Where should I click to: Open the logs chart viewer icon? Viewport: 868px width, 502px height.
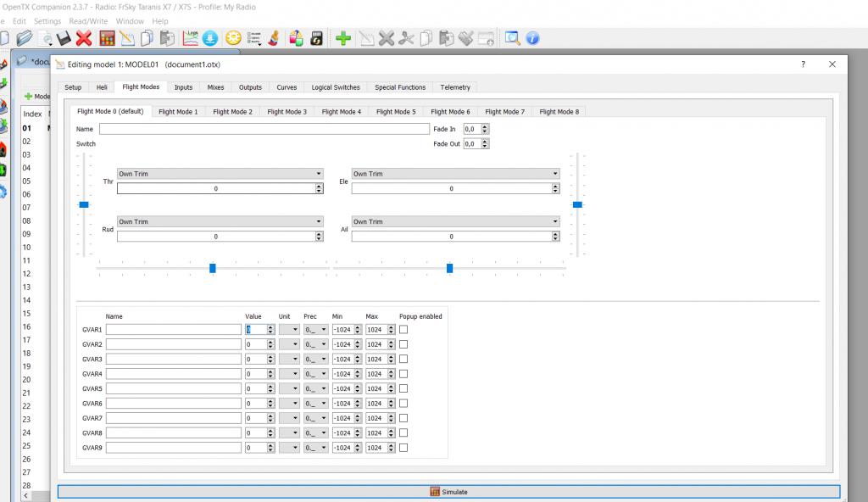190,38
